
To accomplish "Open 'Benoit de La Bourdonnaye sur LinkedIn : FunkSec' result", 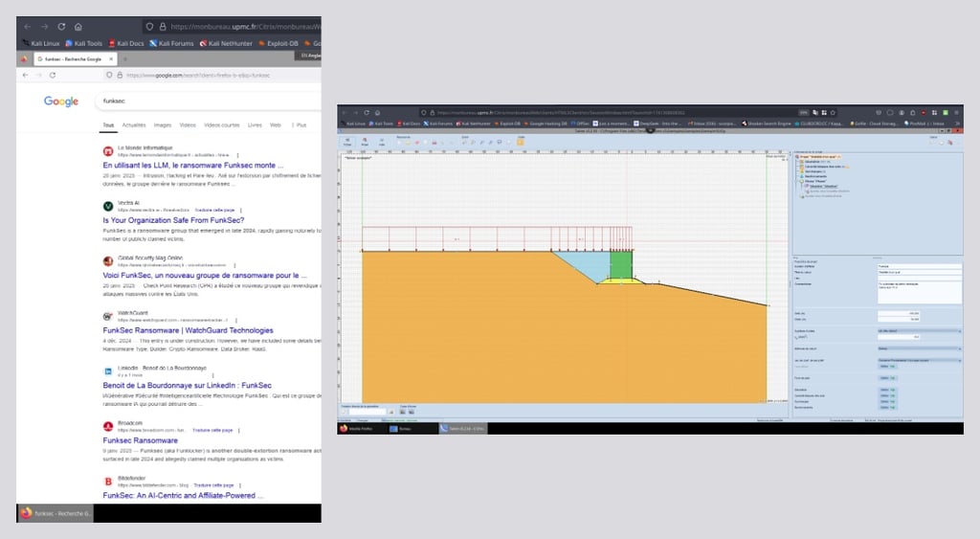I will click(x=187, y=385).
